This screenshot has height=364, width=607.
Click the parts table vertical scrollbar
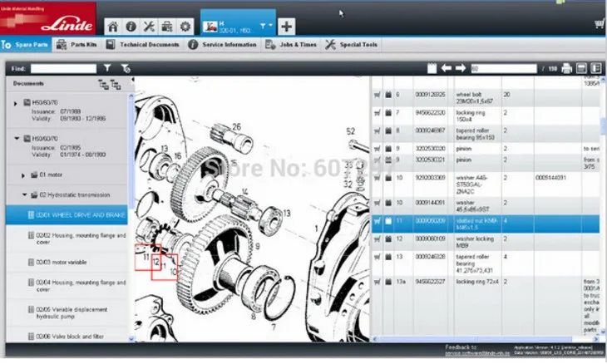pyautogui.click(x=602, y=208)
